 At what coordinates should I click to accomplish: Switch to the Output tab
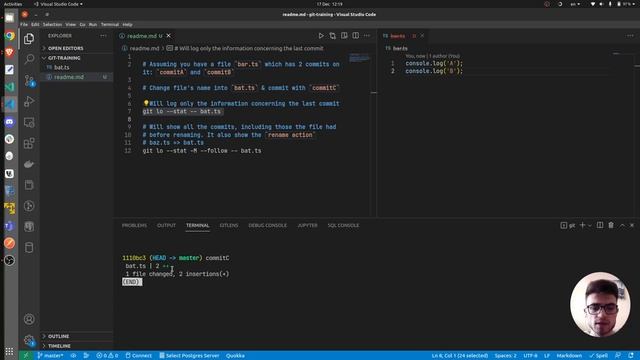click(x=166, y=225)
